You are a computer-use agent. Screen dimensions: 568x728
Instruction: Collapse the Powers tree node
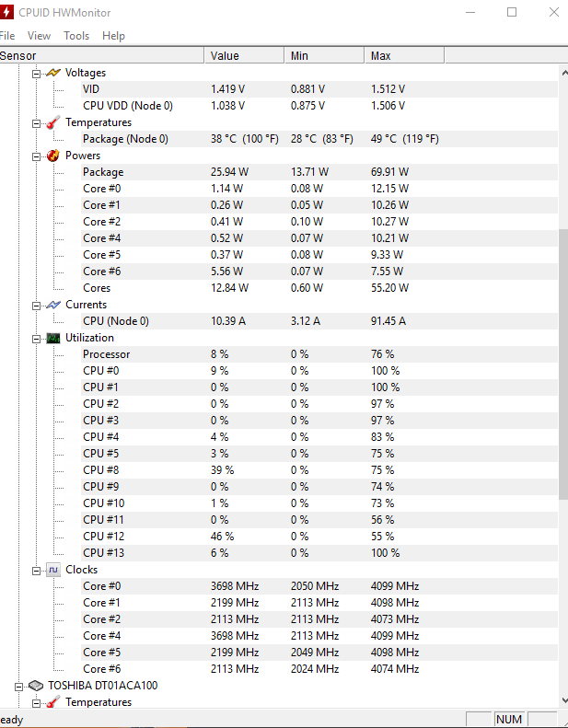36,156
